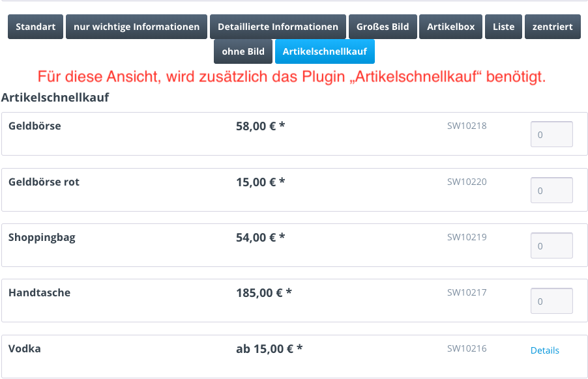Click the active Artikelschnellkauf tab
The image size is (588, 379).
click(325, 51)
